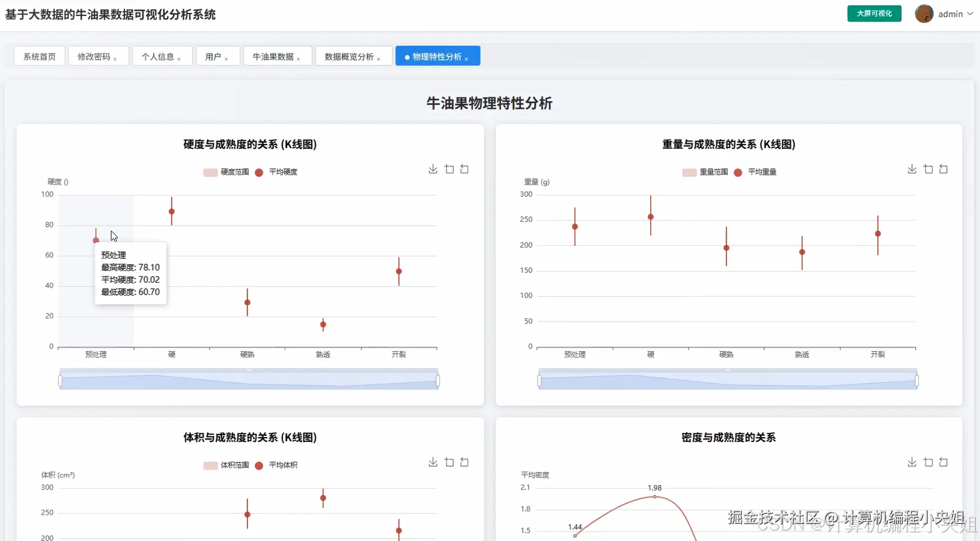
Task: Close the 用户 tab with its x
Action: [x=226, y=58]
